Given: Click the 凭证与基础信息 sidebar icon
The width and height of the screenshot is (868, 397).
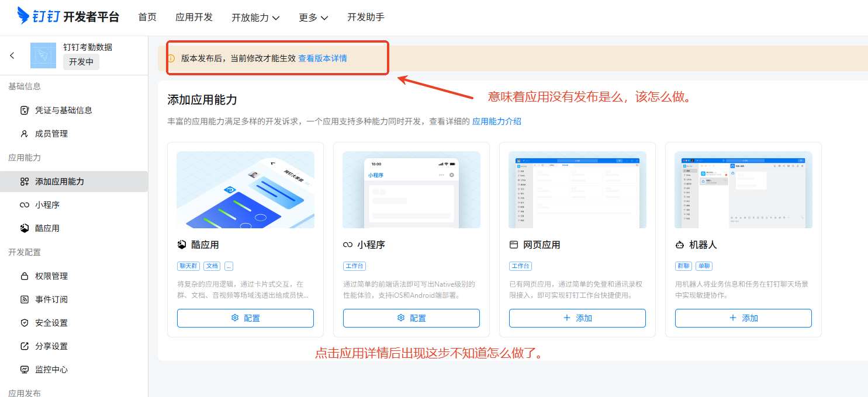Looking at the screenshot, I should point(25,110).
